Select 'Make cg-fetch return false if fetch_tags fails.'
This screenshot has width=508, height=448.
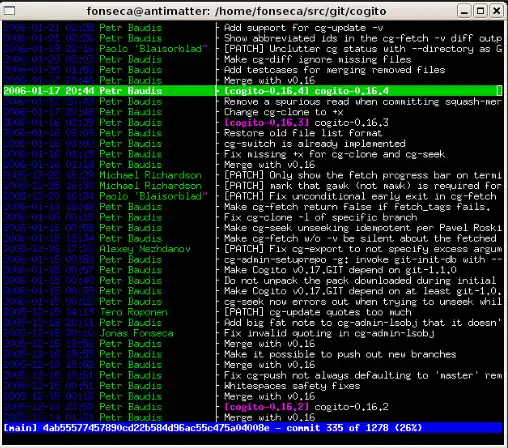[x=357, y=207]
